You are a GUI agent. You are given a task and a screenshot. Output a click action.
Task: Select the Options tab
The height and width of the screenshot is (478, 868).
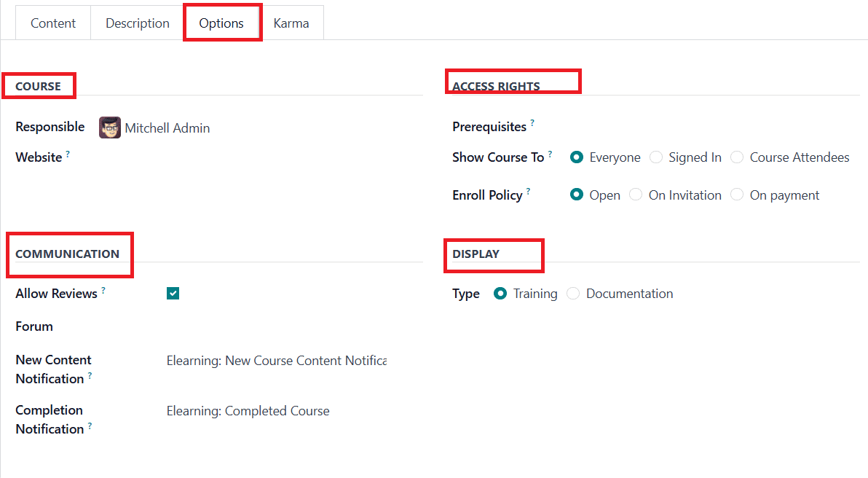point(221,23)
